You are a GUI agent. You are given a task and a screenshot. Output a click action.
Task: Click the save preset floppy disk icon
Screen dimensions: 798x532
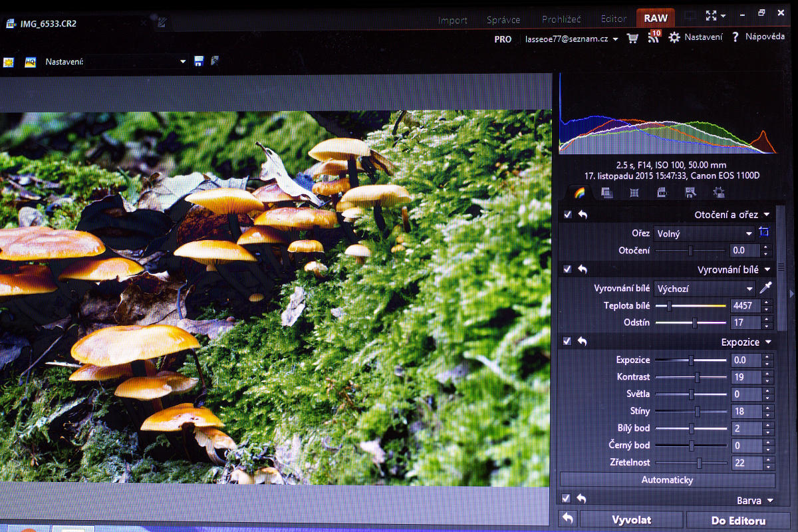[x=198, y=61]
